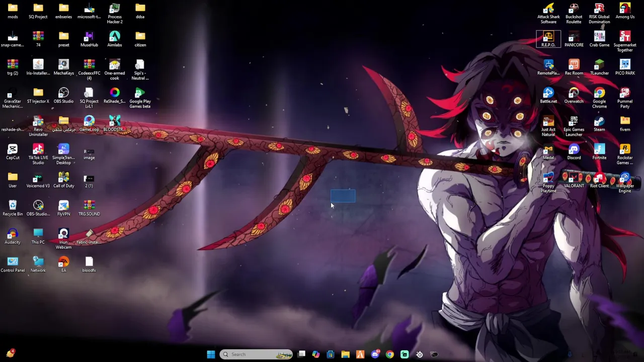Select the GameLoop desktop icon
The image size is (644, 362).
[x=89, y=123]
